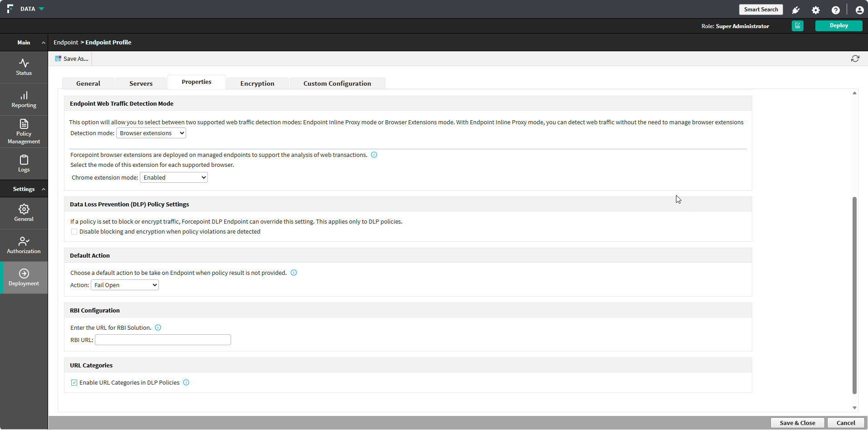The width and height of the screenshot is (868, 430).
Task: Open Reporting from the sidebar
Action: (24, 99)
